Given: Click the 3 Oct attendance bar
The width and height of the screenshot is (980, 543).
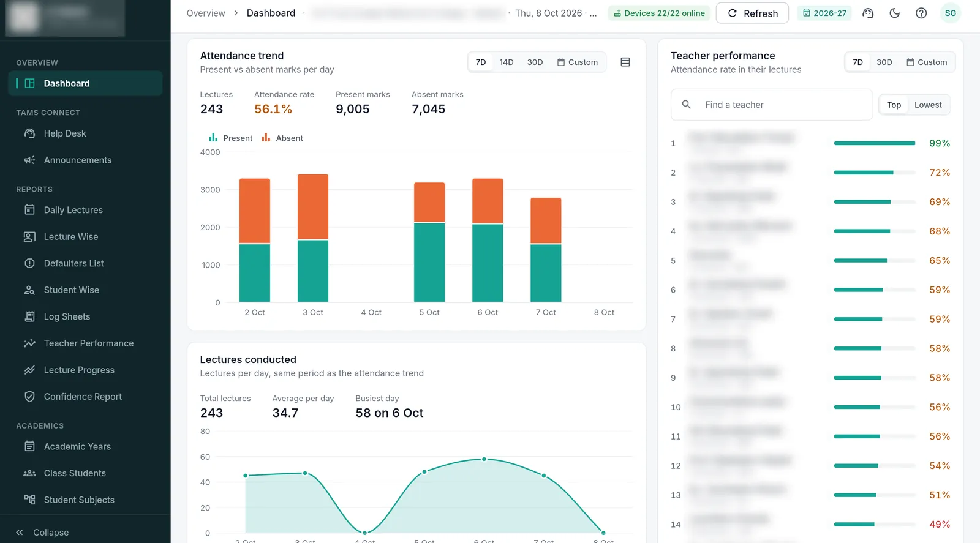Looking at the screenshot, I should tap(313, 238).
